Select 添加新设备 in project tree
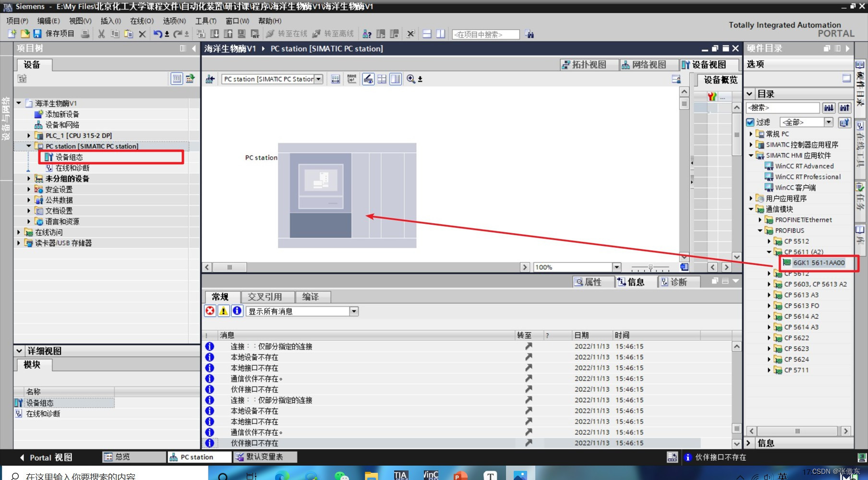 pos(62,114)
